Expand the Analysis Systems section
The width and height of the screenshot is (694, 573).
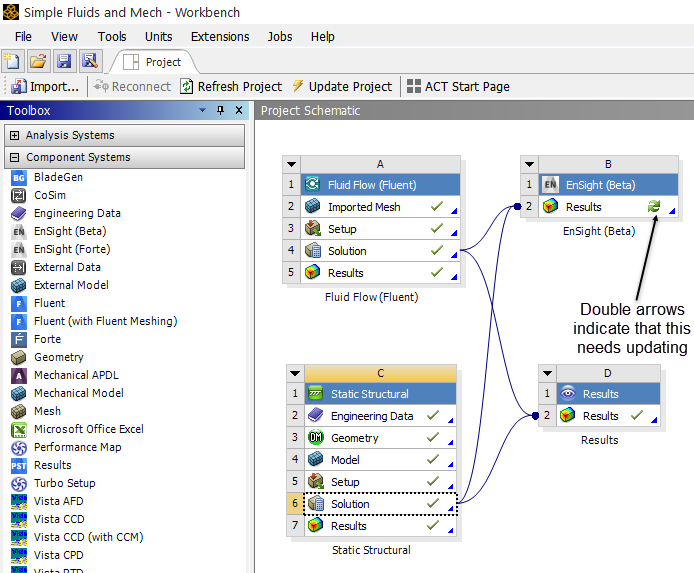pos(14,135)
